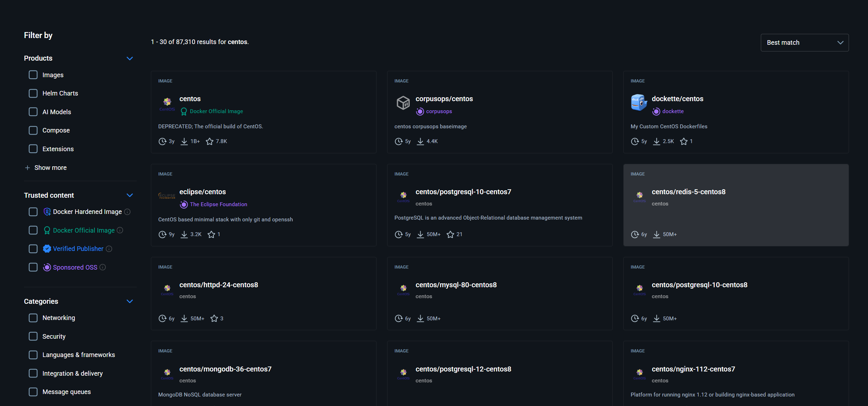Open centos/nginx-112-centos7 image

(x=693, y=369)
